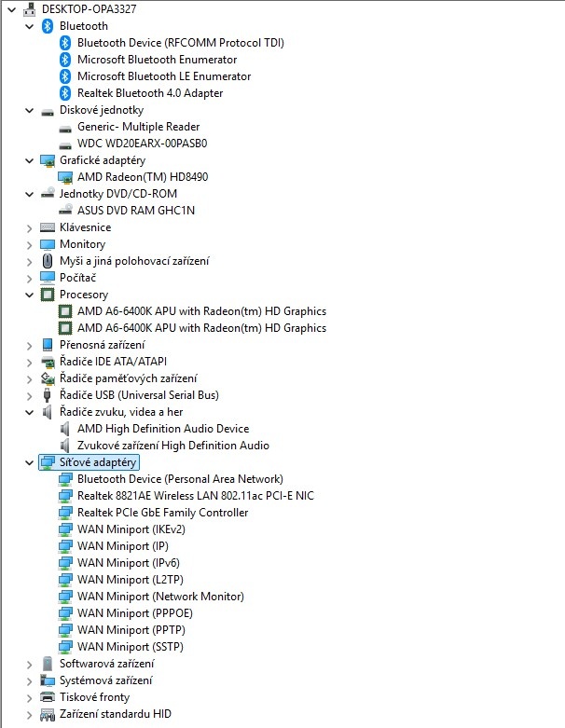
Task: Click the Přenosná zařízení icon
Action: (48, 345)
